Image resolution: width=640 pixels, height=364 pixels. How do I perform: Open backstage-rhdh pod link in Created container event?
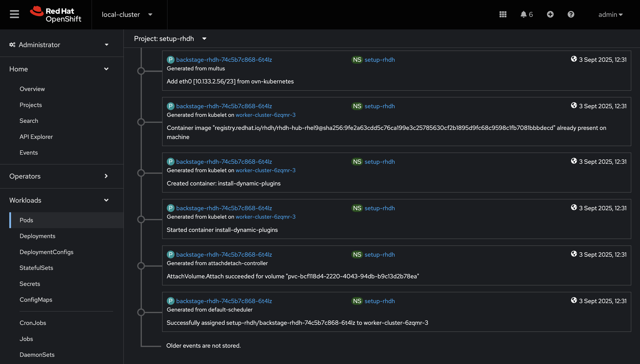224,162
